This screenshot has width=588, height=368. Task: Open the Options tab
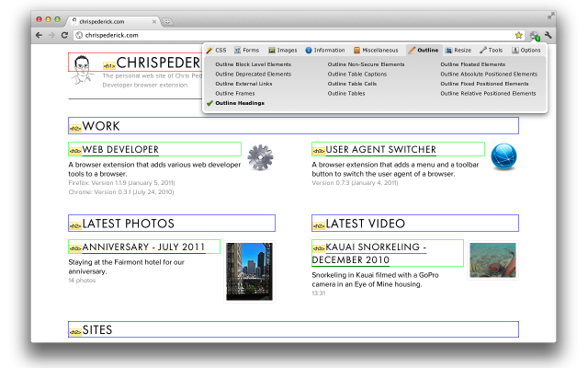(x=526, y=50)
